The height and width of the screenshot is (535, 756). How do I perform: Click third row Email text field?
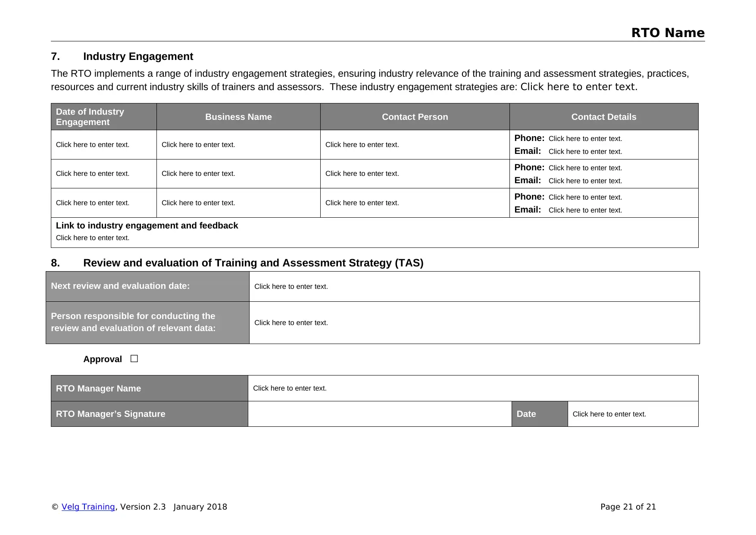click(x=585, y=210)
